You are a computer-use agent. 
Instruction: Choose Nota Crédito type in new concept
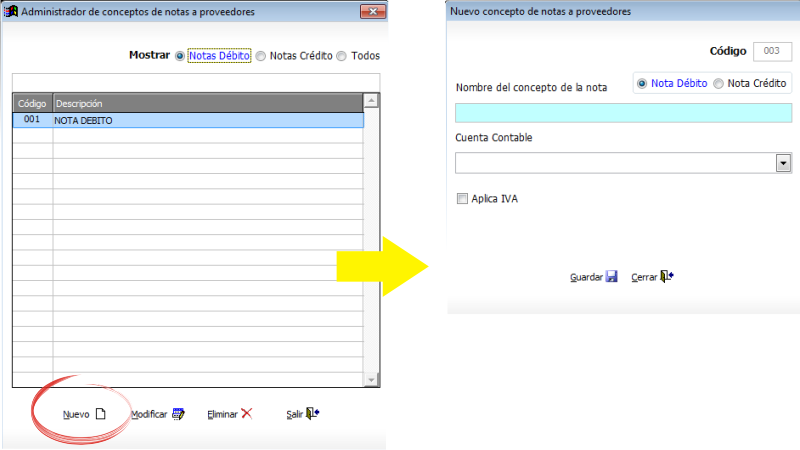[x=718, y=84]
